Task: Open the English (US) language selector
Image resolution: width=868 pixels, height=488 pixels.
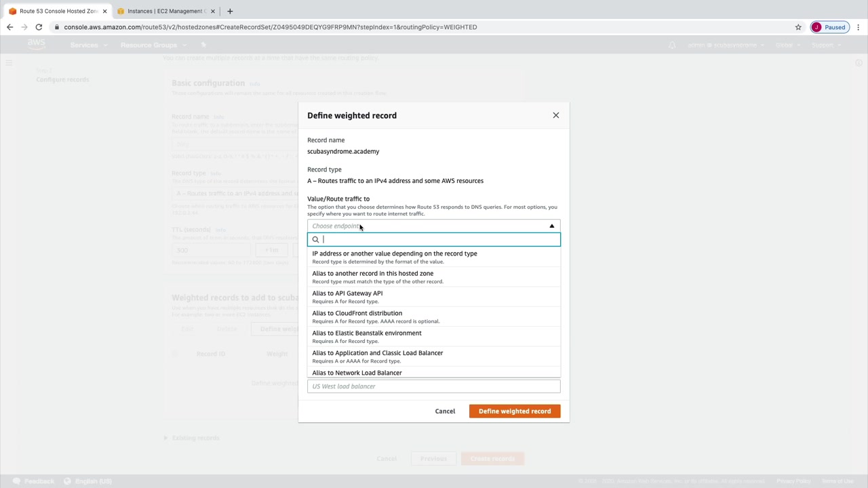Action: (x=87, y=481)
